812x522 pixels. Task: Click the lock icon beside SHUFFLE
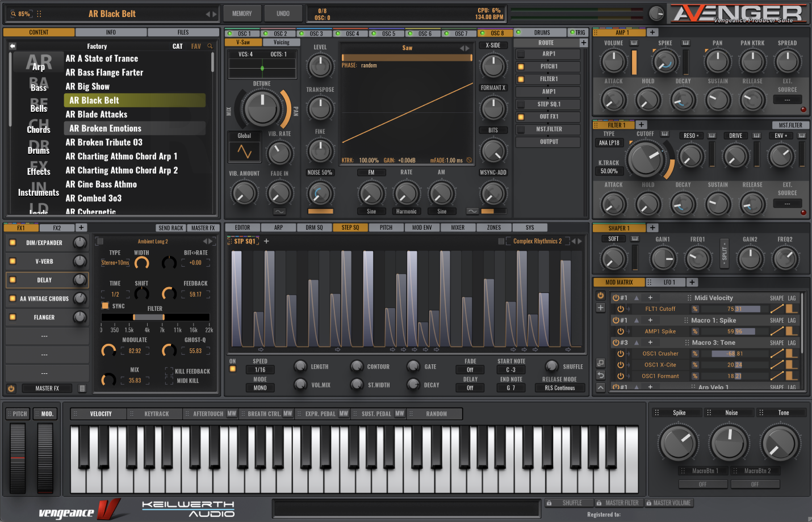[x=549, y=503]
